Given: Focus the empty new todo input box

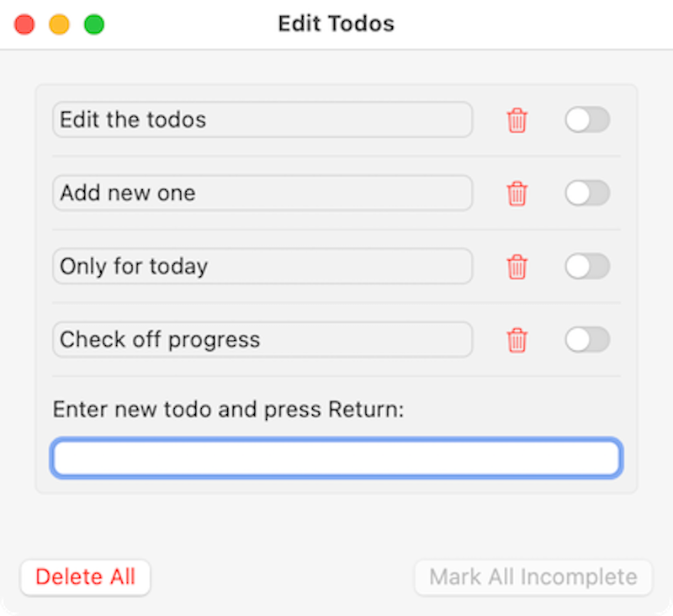Looking at the screenshot, I should [x=336, y=457].
